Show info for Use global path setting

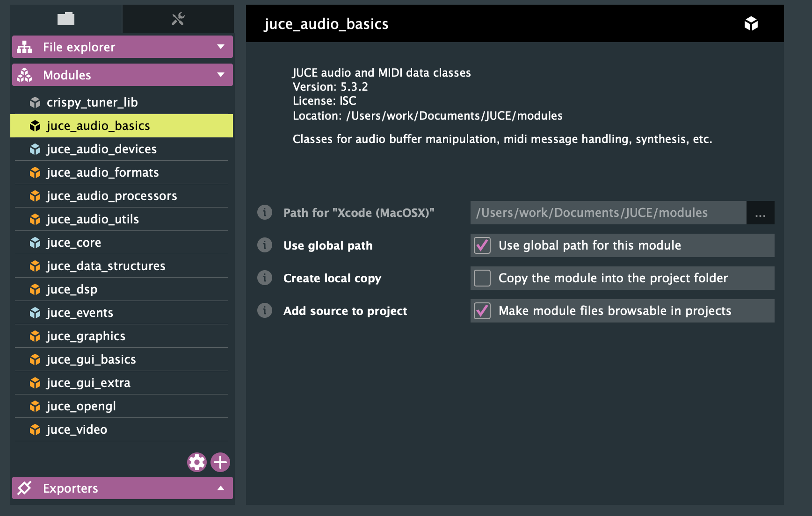(265, 245)
